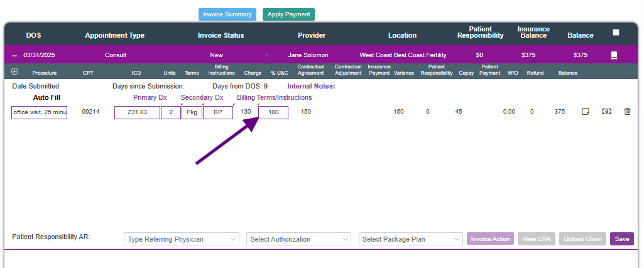Click the white document icon in invoice row

pyautogui.click(x=614, y=55)
